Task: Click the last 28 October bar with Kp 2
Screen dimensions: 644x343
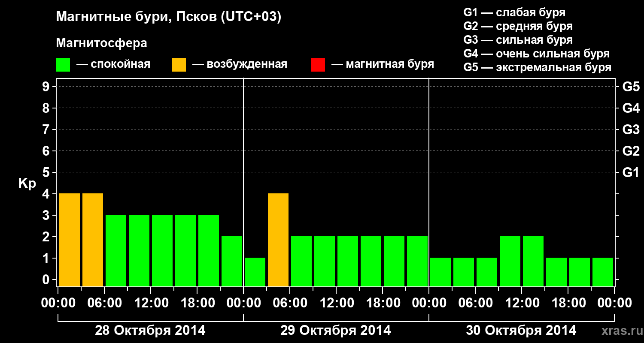Action: pos(232,261)
